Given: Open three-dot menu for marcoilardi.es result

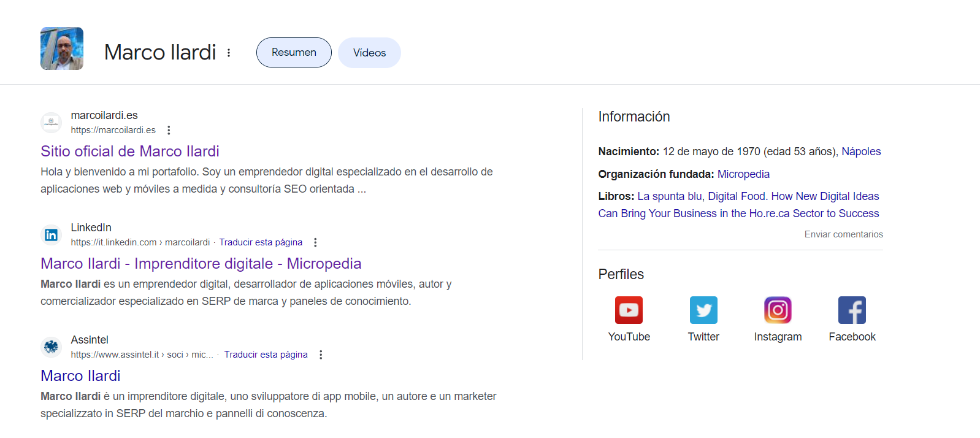Looking at the screenshot, I should 169,130.
